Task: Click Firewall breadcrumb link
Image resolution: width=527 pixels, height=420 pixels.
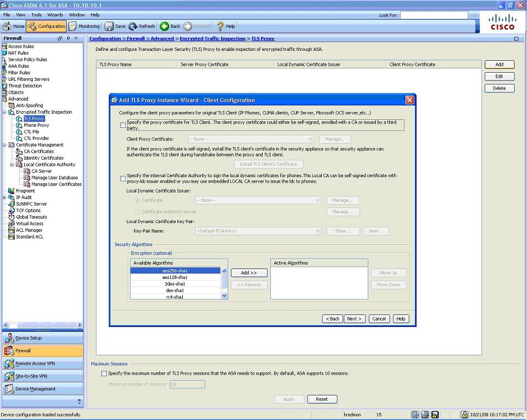Action: point(136,39)
